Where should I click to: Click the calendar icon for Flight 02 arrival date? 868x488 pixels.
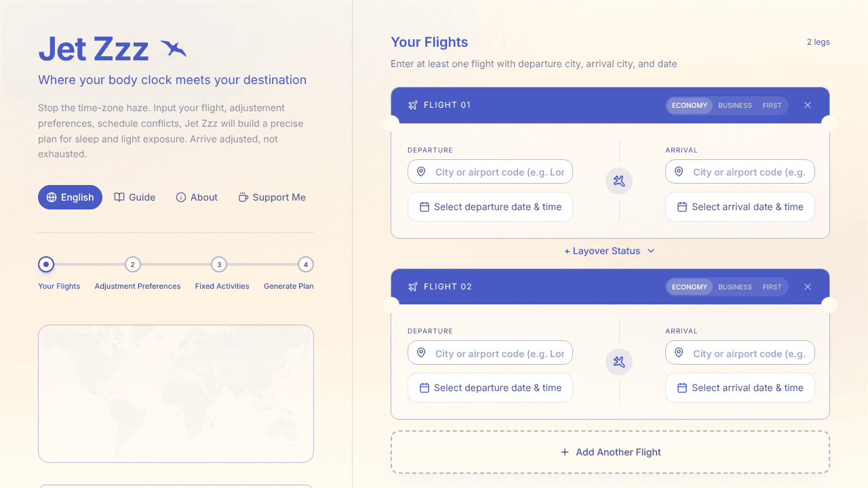tap(682, 388)
